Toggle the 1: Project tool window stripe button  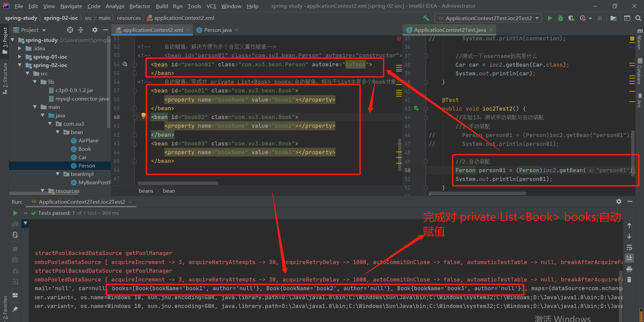pyautogui.click(x=5, y=41)
